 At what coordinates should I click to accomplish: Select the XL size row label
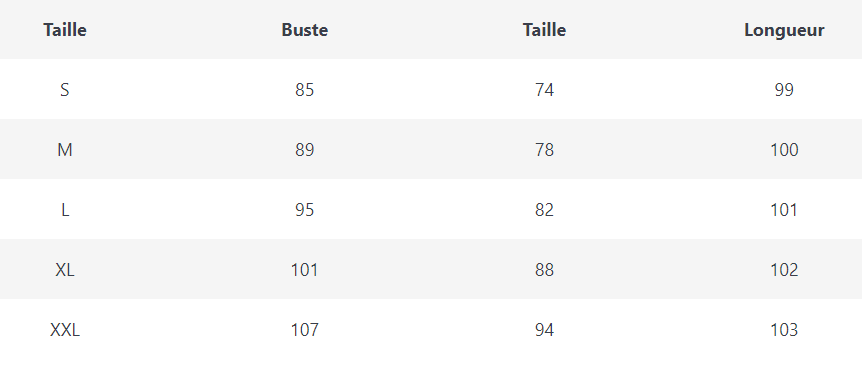(x=65, y=270)
